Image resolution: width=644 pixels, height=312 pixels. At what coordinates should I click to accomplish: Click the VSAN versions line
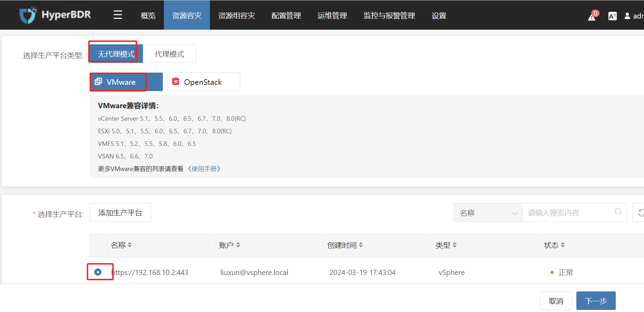point(125,156)
